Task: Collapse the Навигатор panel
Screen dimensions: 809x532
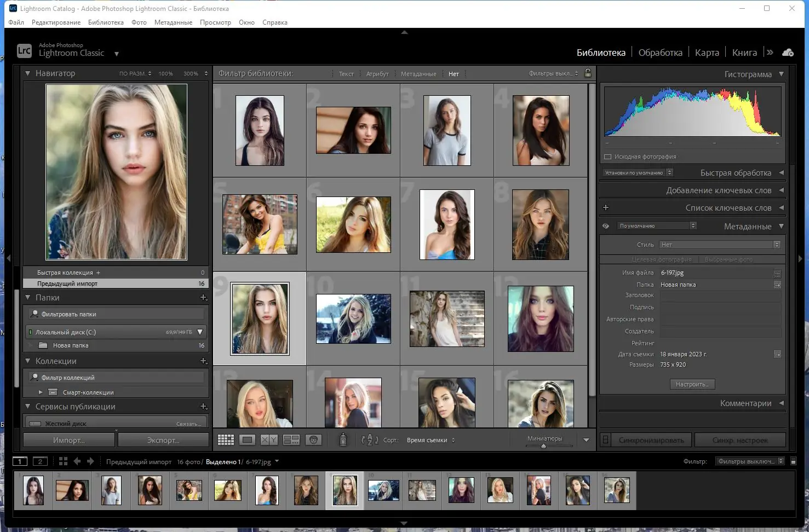Action: [27, 73]
